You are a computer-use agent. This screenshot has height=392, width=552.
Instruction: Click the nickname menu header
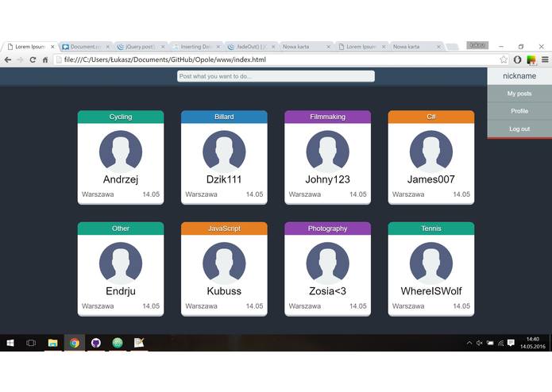(519, 76)
